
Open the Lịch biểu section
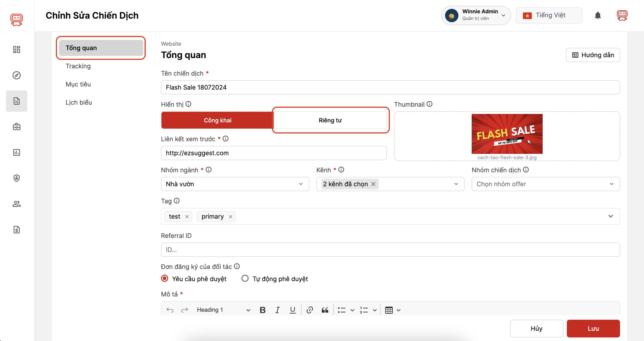pyautogui.click(x=79, y=102)
